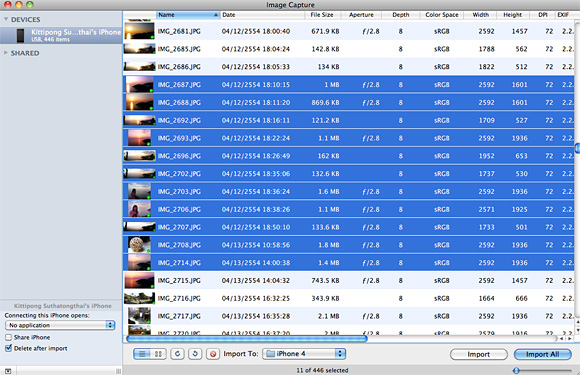
Task: Sort by the Aperture column header
Action: [361, 15]
